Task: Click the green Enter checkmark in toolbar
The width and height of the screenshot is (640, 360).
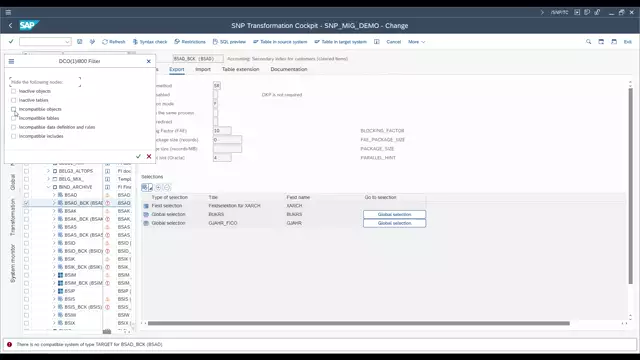Action: tap(11, 42)
